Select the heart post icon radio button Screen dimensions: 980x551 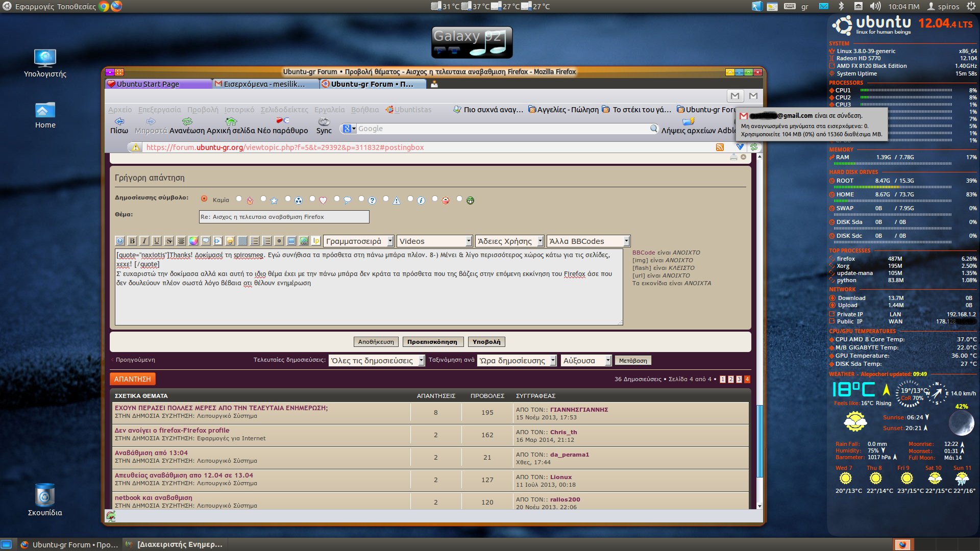pos(312,199)
